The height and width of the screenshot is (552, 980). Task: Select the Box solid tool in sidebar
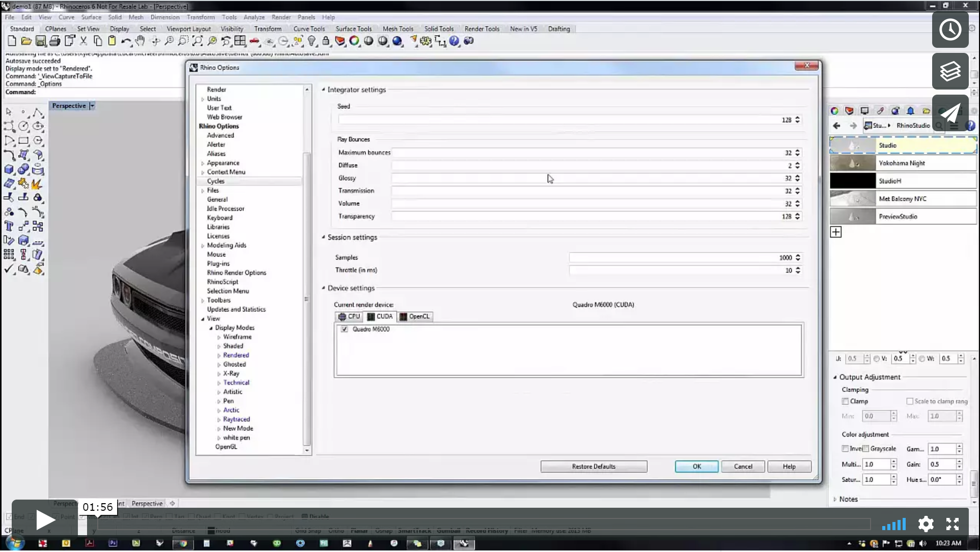[9, 169]
